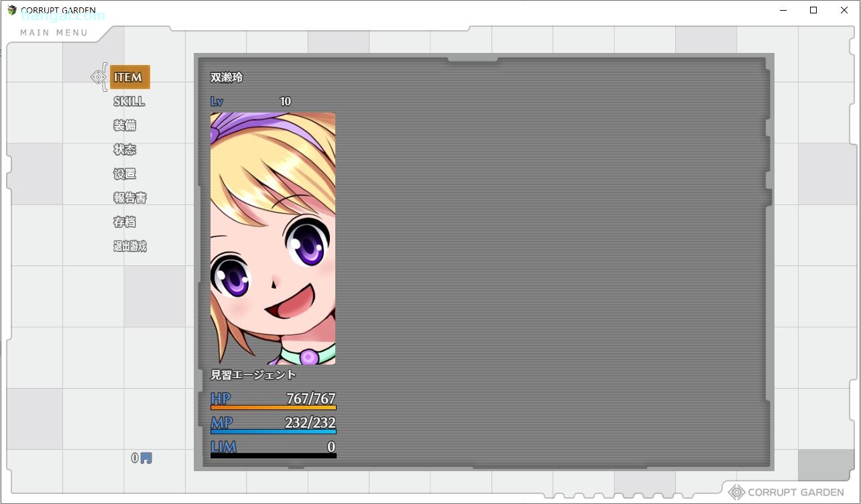Click the money amount 0
This screenshot has height=504, width=861.
pos(135,458)
